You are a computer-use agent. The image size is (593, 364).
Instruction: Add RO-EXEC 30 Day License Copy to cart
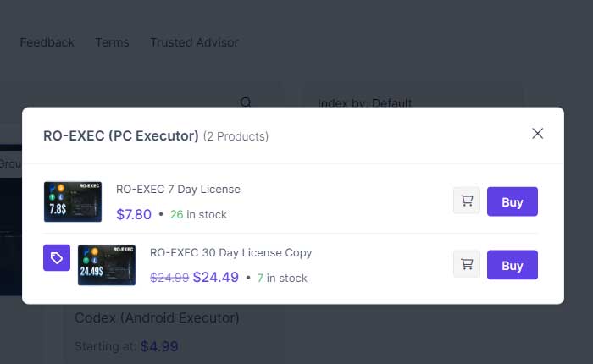(467, 265)
